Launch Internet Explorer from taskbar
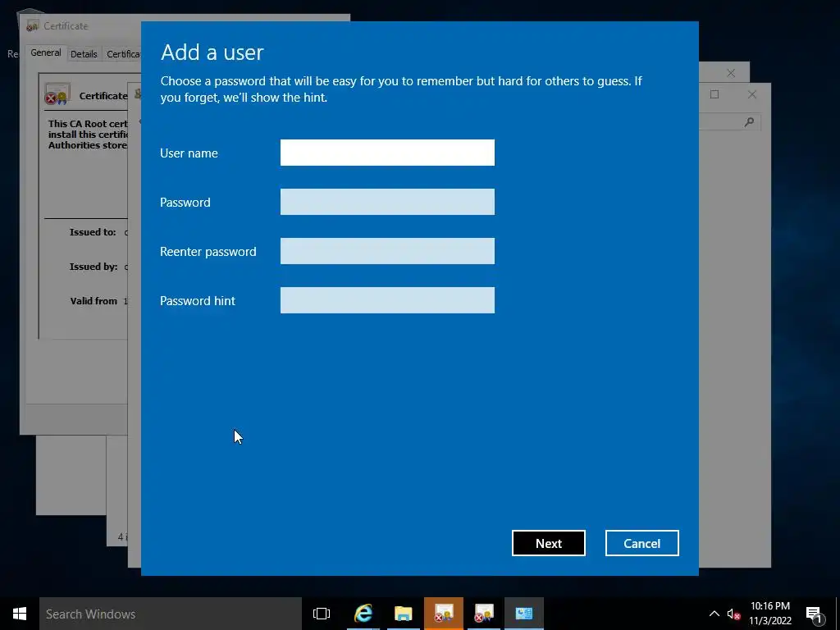Screen dimensions: 840x630 [x=363, y=614]
